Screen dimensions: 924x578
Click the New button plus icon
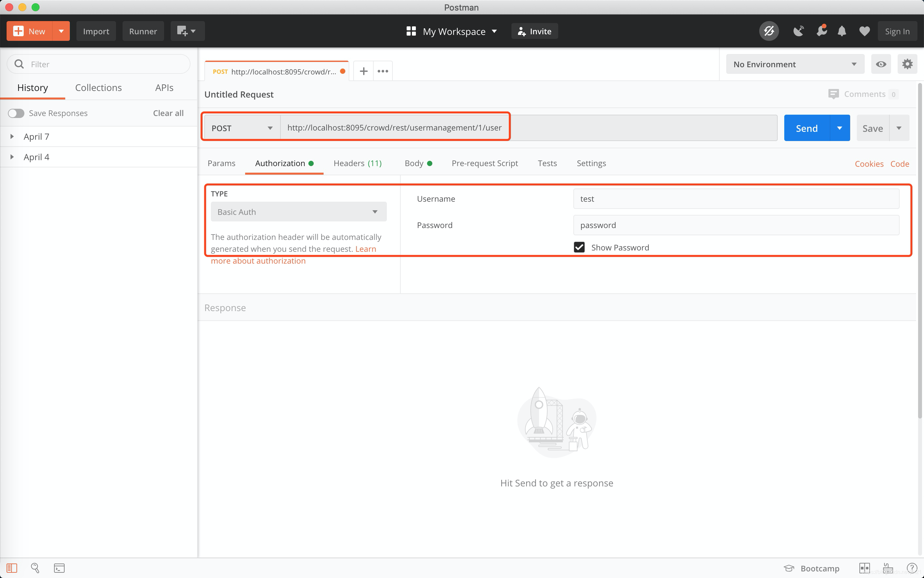click(18, 31)
